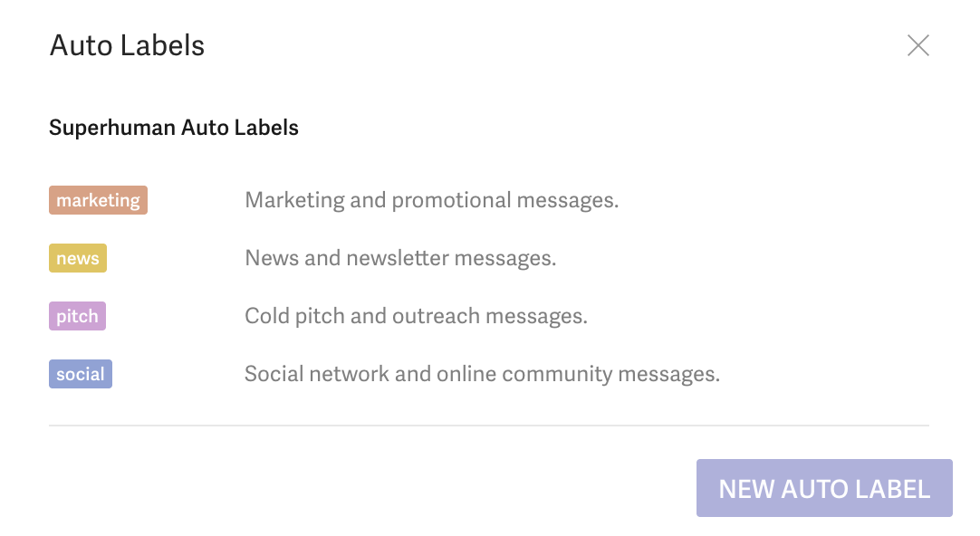Click the Superhuman Auto Labels heading

[173, 127]
